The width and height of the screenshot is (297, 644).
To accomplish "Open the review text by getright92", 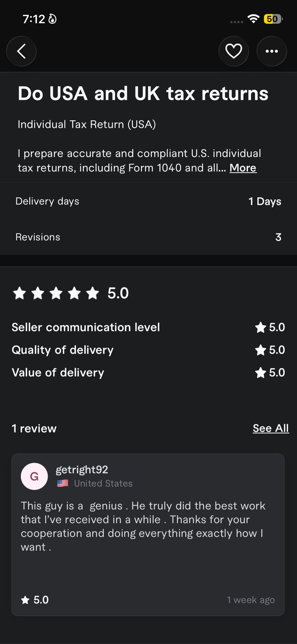I will (x=143, y=526).
